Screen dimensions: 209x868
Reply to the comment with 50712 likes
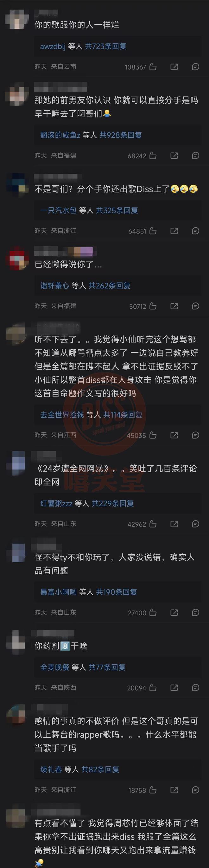coord(195,306)
